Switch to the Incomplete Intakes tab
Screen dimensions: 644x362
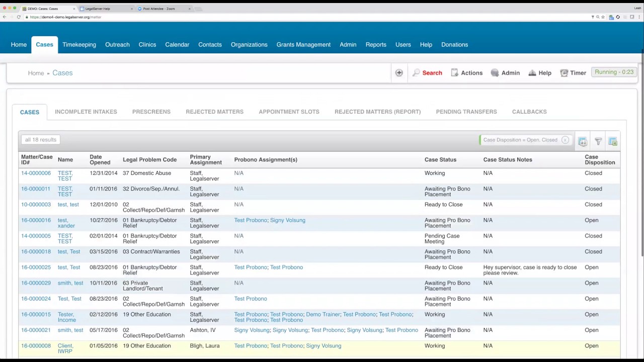click(x=86, y=112)
